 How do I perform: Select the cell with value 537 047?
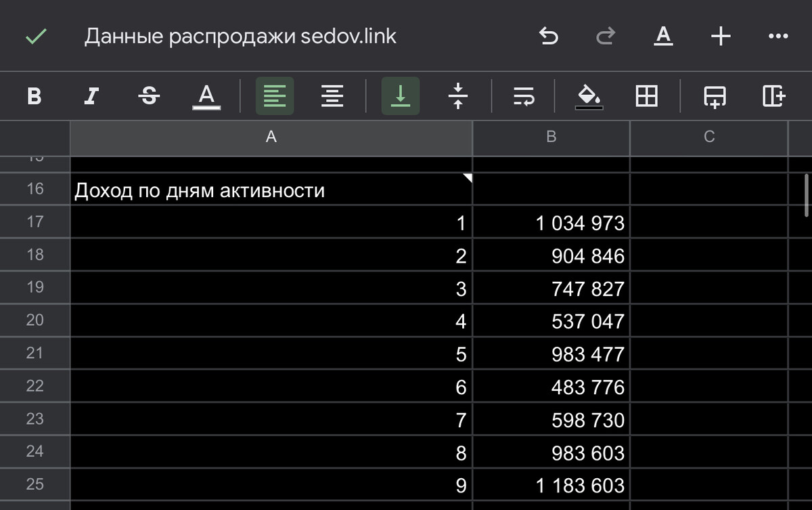551,321
